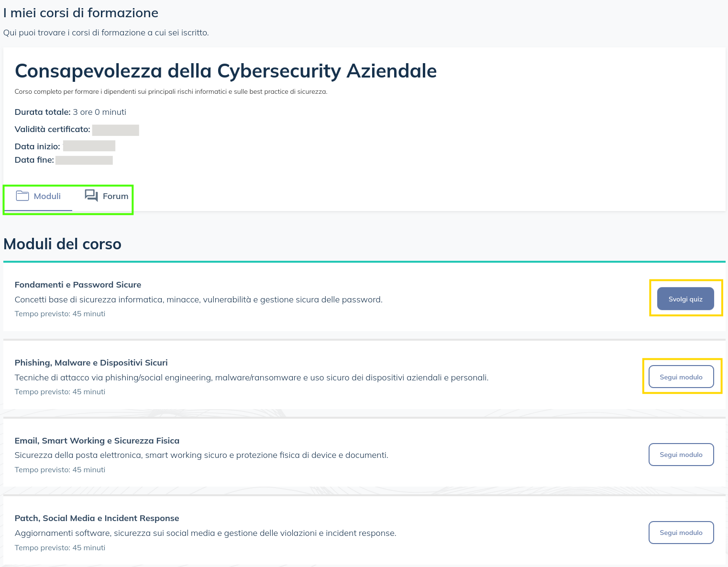Image resolution: width=728 pixels, height=567 pixels.
Task: Click the teal divider under Moduli del corso
Action: click(364, 262)
